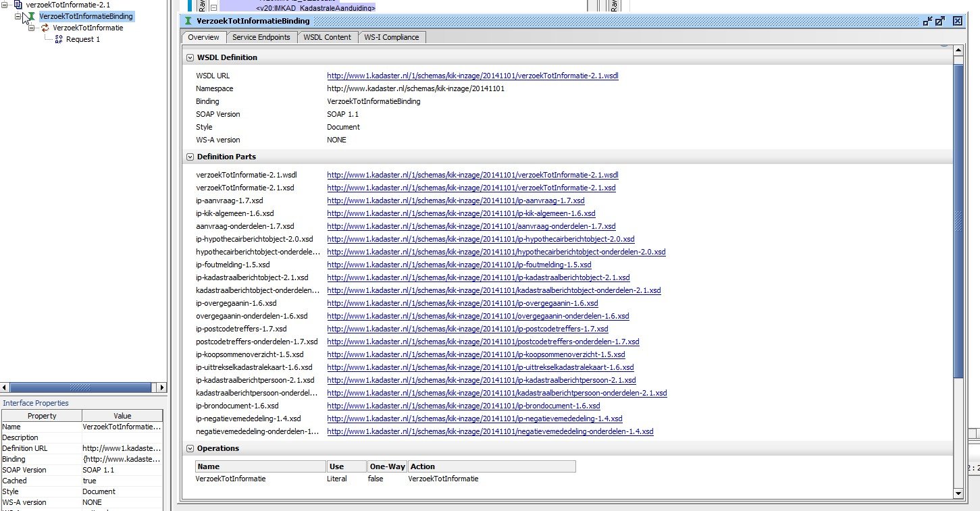Click the Overview scroll down arrow
980x511 pixels.
pyautogui.click(x=958, y=493)
